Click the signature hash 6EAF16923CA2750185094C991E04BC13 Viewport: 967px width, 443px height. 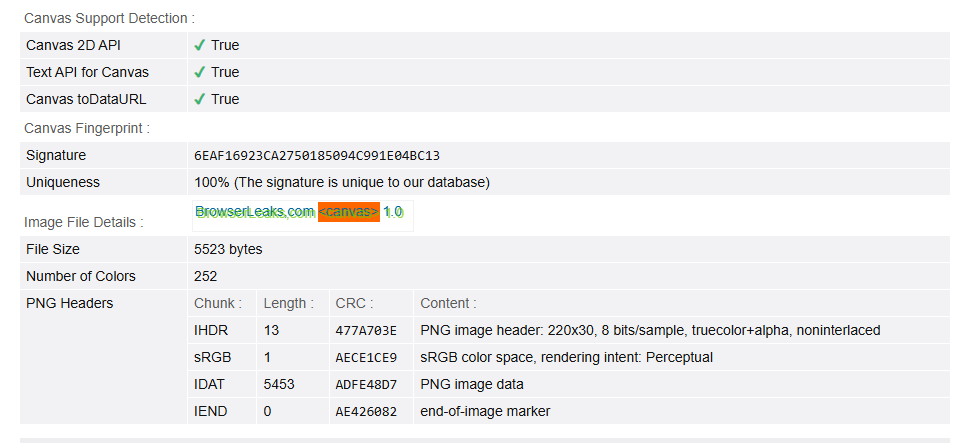pyautogui.click(x=317, y=156)
